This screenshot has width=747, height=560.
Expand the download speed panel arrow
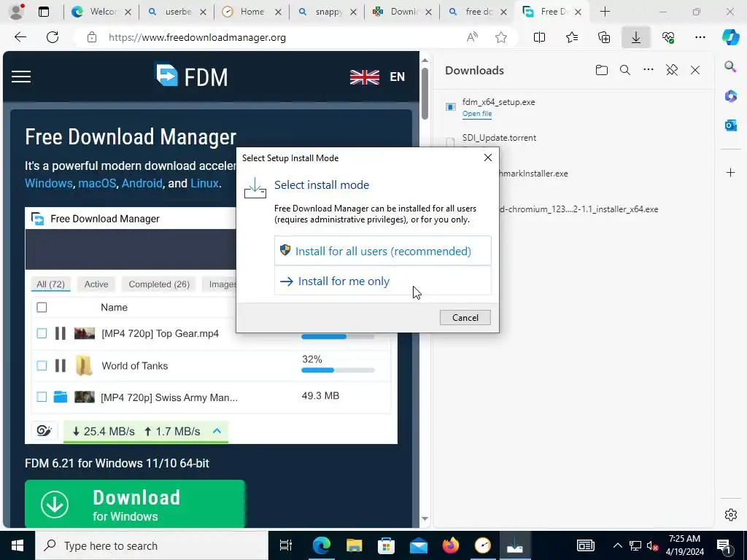(217, 431)
